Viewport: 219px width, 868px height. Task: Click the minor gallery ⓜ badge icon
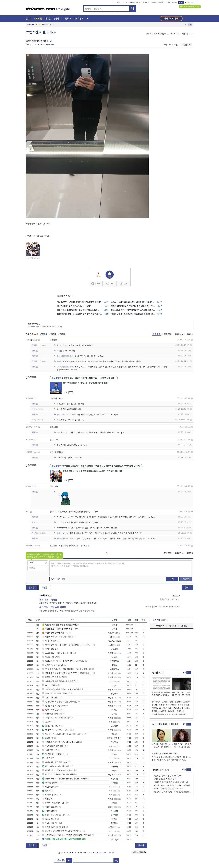54,32
